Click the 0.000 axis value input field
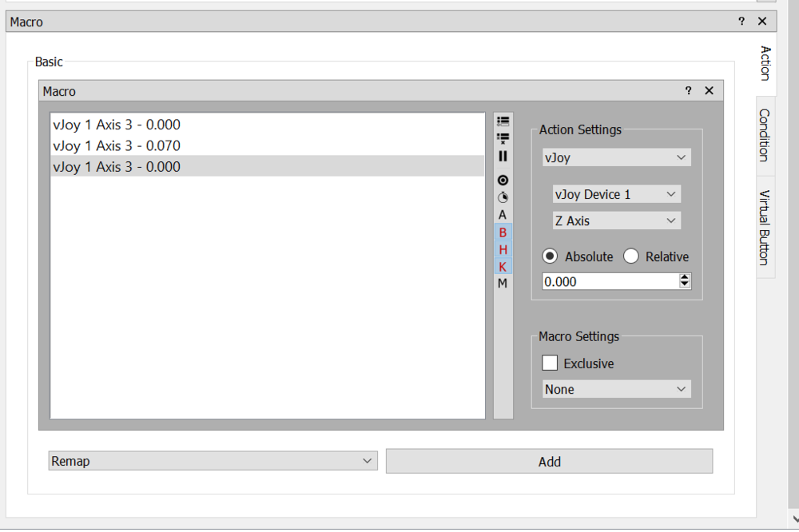 click(x=610, y=281)
